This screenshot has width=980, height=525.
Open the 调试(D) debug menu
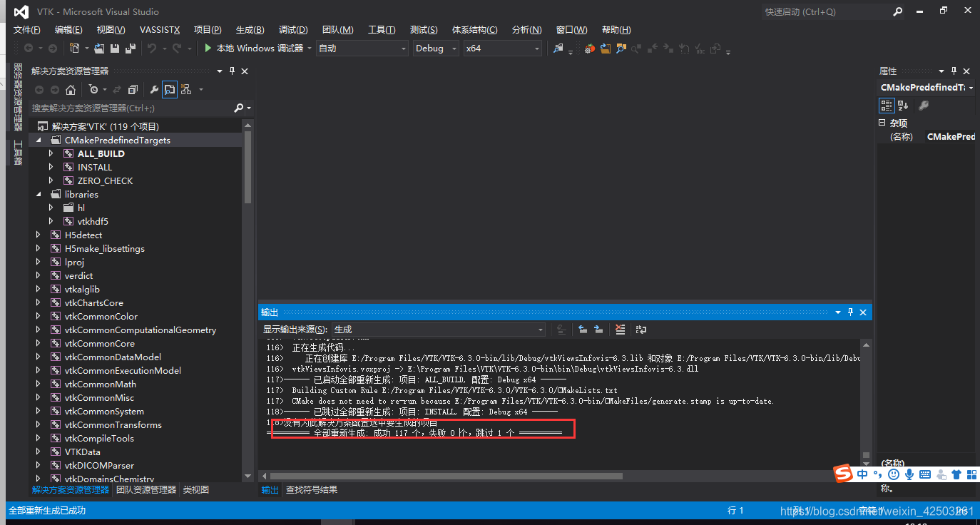tap(293, 29)
